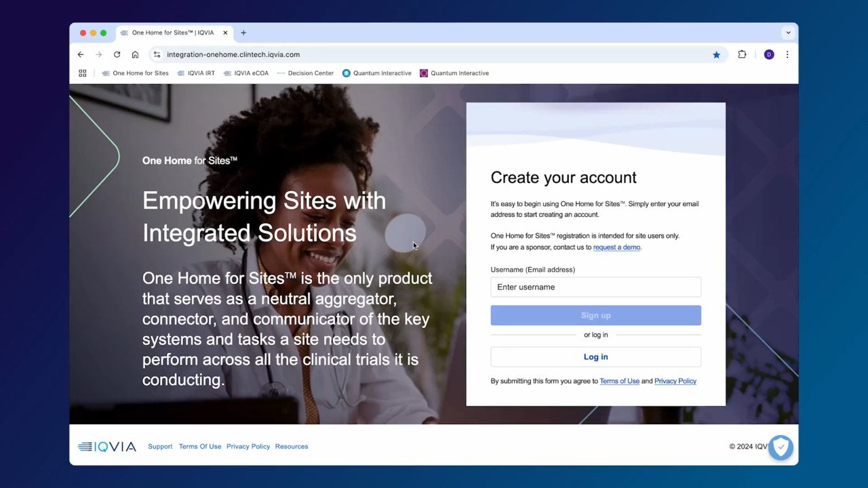Follow the request a demo link
868x488 pixels.
click(616, 247)
